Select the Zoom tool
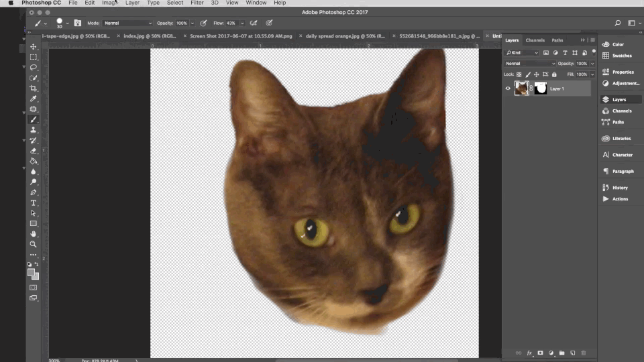 tap(34, 244)
